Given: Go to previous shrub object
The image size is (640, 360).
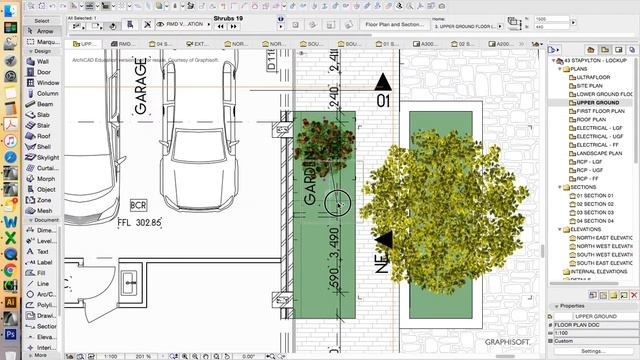Looking at the screenshot, I should click(221, 27).
